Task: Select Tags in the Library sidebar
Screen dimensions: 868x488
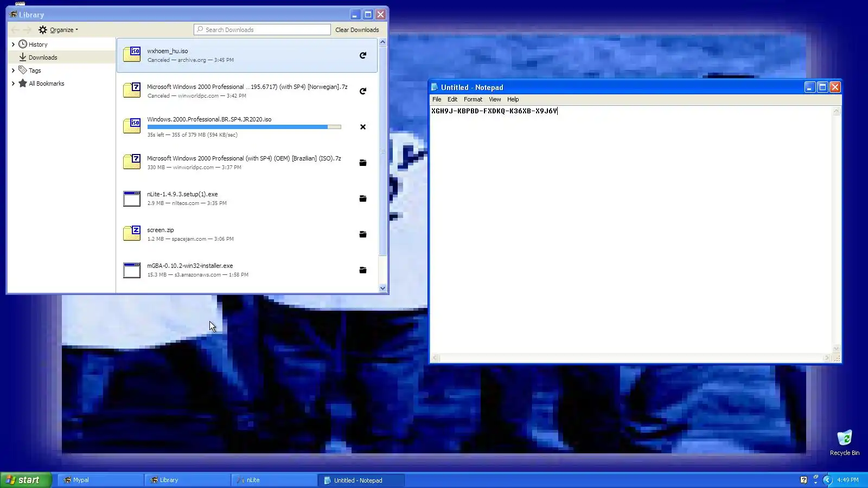Action: point(61,70)
